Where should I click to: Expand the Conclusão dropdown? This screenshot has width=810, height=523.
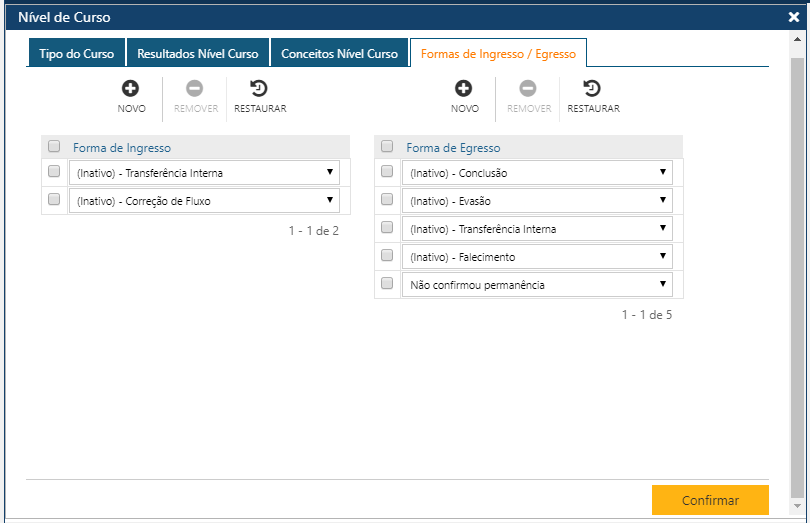tap(537, 173)
